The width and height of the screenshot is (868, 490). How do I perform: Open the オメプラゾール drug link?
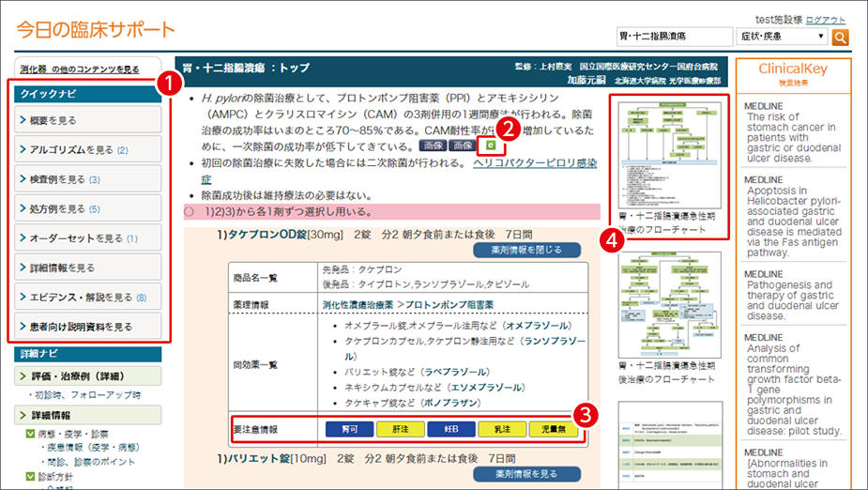(538, 325)
